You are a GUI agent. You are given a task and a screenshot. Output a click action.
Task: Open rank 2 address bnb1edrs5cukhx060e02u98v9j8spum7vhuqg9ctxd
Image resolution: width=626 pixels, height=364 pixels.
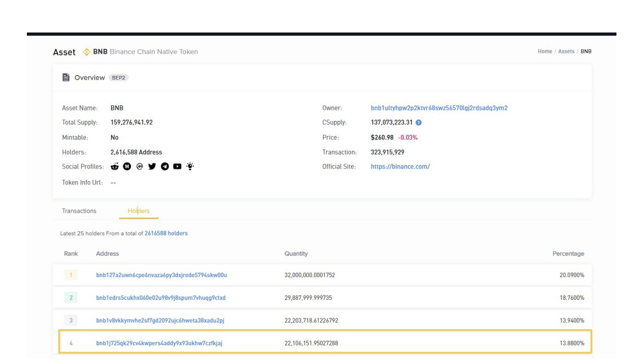[161, 298]
